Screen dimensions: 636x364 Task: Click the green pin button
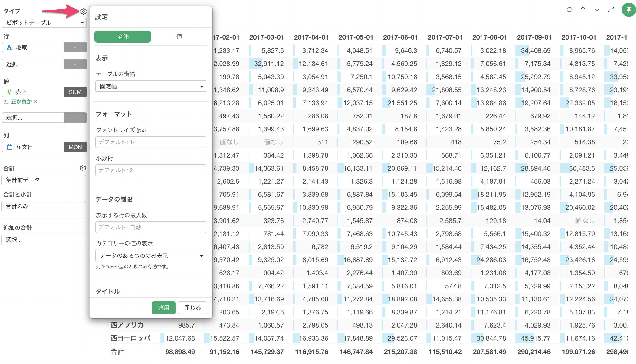coord(628,10)
